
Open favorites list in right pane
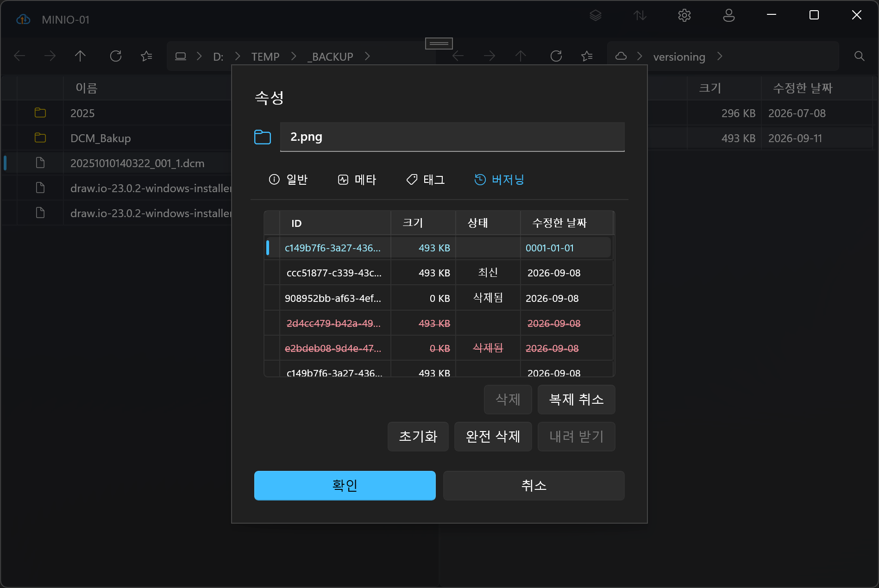pos(587,56)
